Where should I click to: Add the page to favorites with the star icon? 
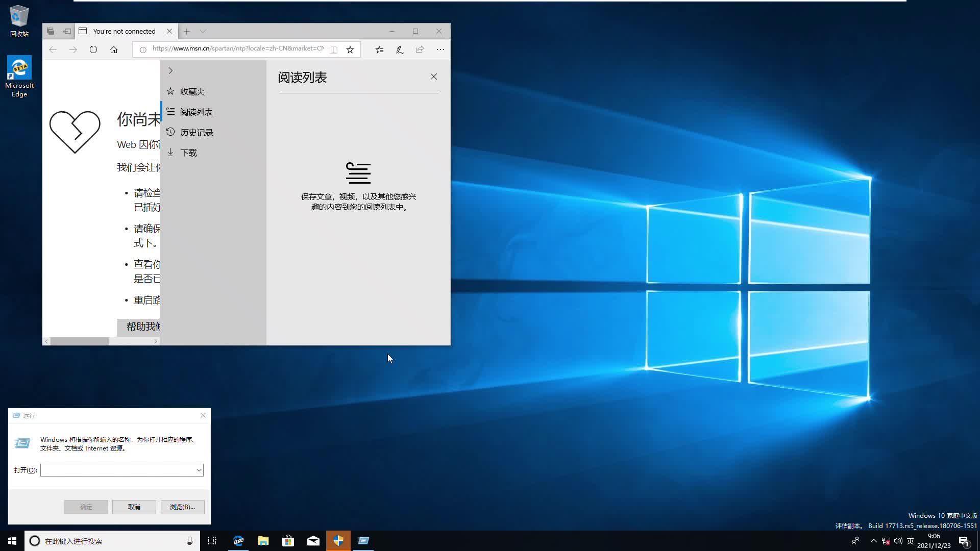coord(350,49)
